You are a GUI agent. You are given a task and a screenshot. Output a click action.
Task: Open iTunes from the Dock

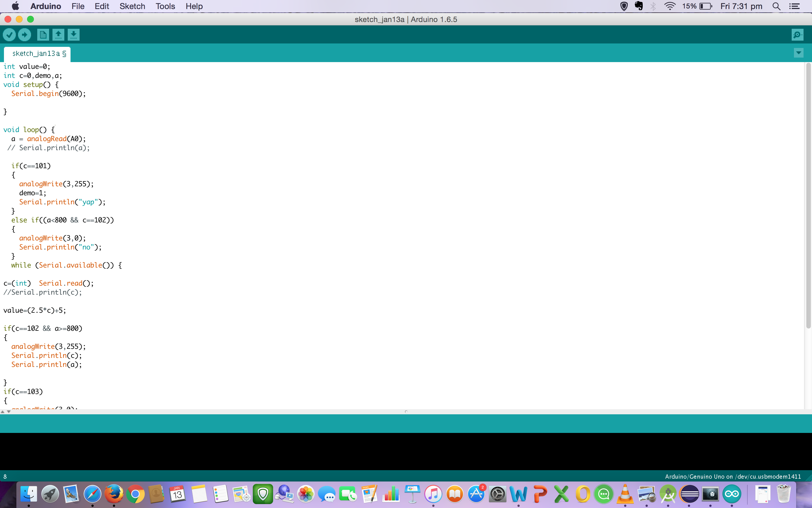[x=433, y=494]
